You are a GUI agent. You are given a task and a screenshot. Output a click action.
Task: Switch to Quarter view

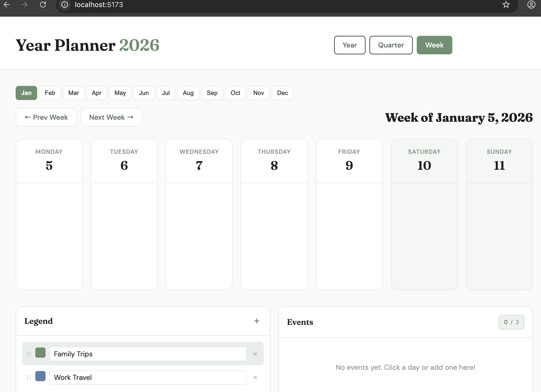click(x=391, y=45)
